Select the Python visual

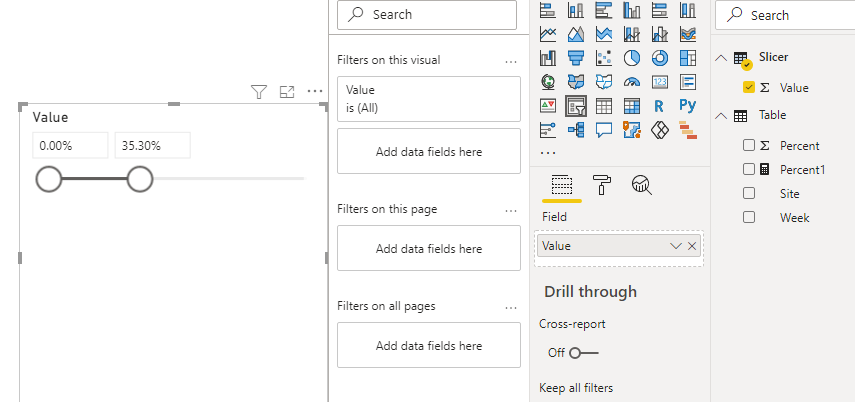point(688,105)
